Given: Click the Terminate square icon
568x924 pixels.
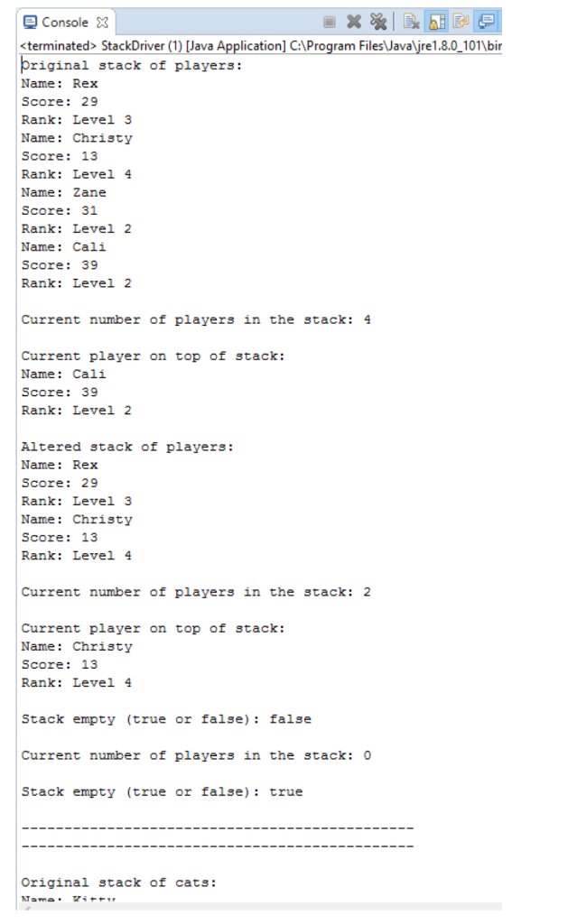Looking at the screenshot, I should (x=330, y=23).
